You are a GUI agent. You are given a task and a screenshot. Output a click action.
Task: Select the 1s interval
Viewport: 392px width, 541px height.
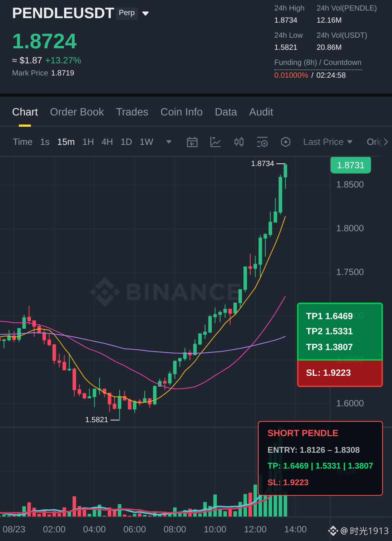pyautogui.click(x=45, y=142)
